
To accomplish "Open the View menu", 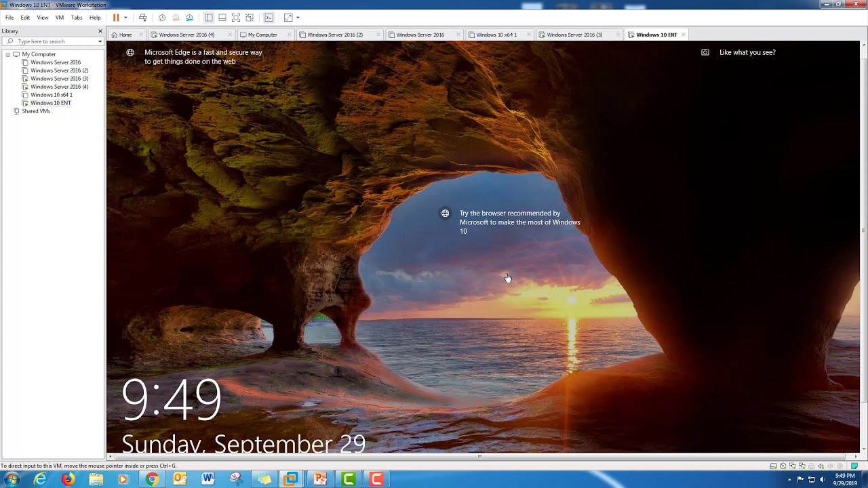I will click(43, 18).
